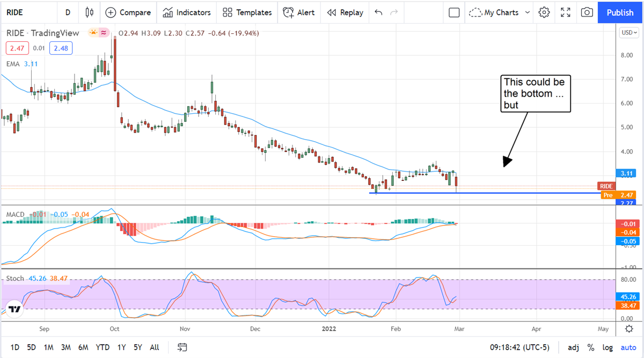
Task: Click the Redo arrow icon
Action: click(394, 12)
